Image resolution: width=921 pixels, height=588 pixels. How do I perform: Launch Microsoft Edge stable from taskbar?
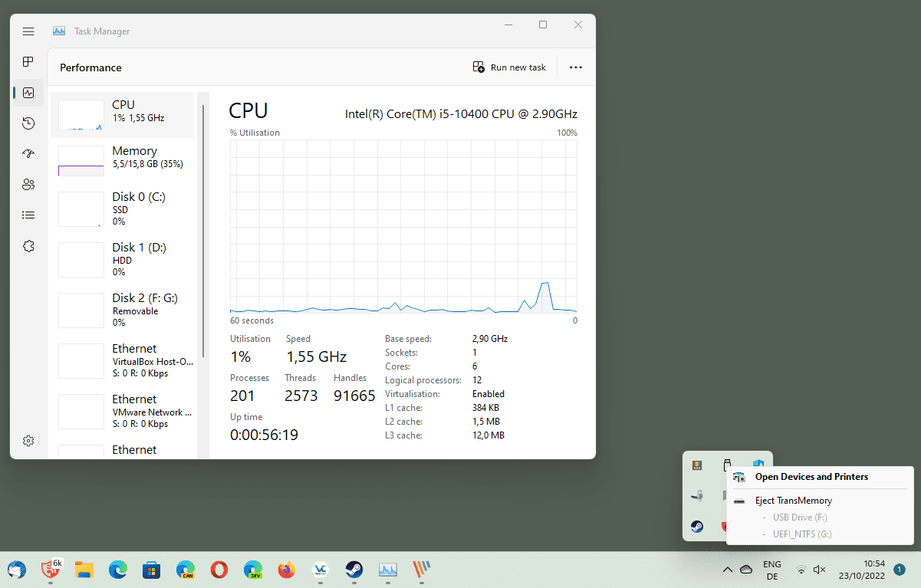pyautogui.click(x=118, y=570)
